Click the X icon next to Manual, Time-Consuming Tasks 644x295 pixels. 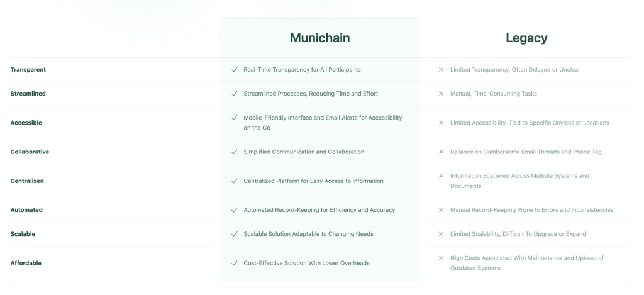(441, 94)
